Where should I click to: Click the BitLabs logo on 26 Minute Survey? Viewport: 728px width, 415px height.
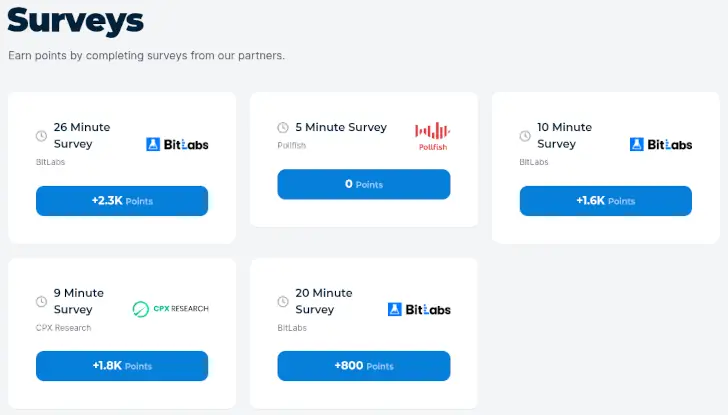177,144
